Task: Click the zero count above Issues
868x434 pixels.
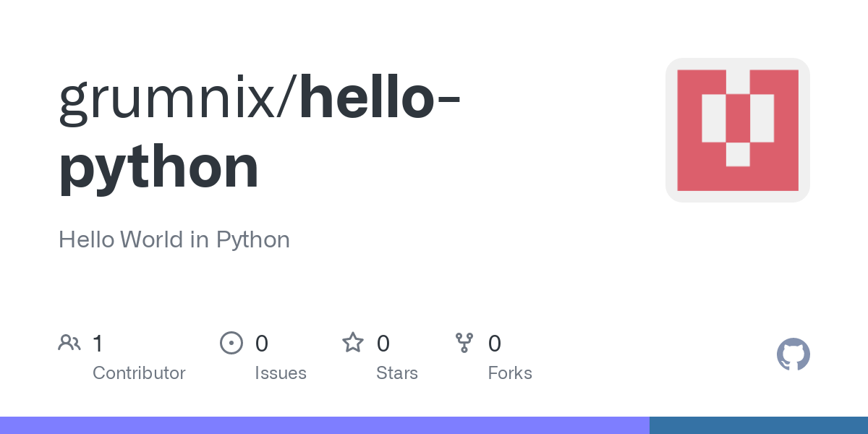Action: (x=262, y=343)
